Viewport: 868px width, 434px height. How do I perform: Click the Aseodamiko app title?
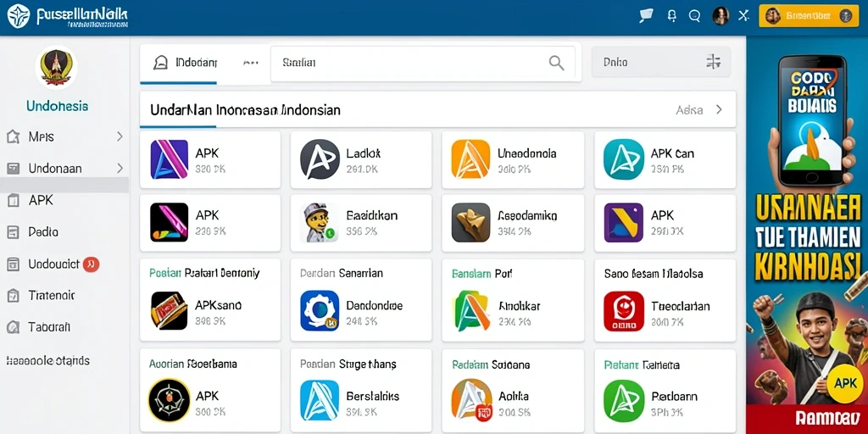527,216
